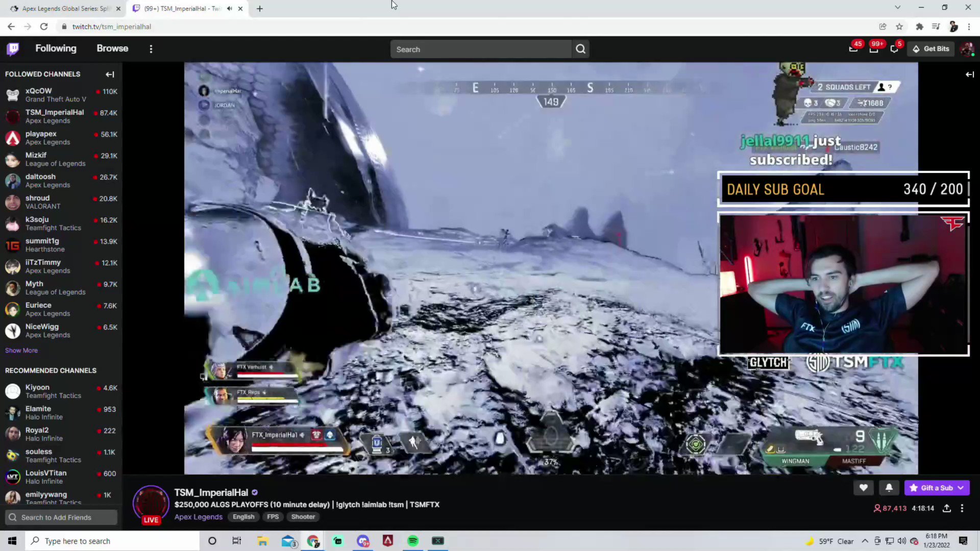This screenshot has width=980, height=551.
Task: Open Kiyoon recommended channel
Action: (61, 391)
